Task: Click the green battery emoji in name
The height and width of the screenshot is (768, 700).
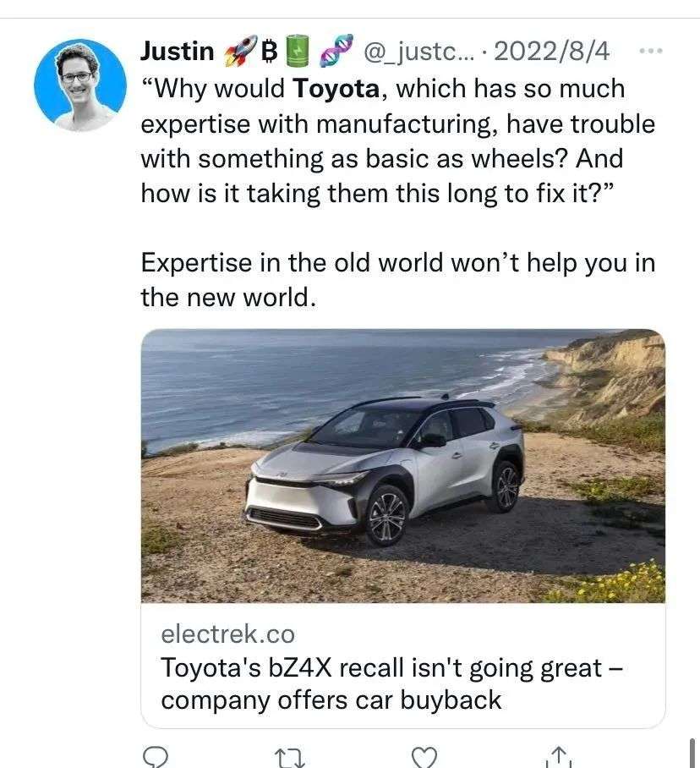Action: click(297, 51)
